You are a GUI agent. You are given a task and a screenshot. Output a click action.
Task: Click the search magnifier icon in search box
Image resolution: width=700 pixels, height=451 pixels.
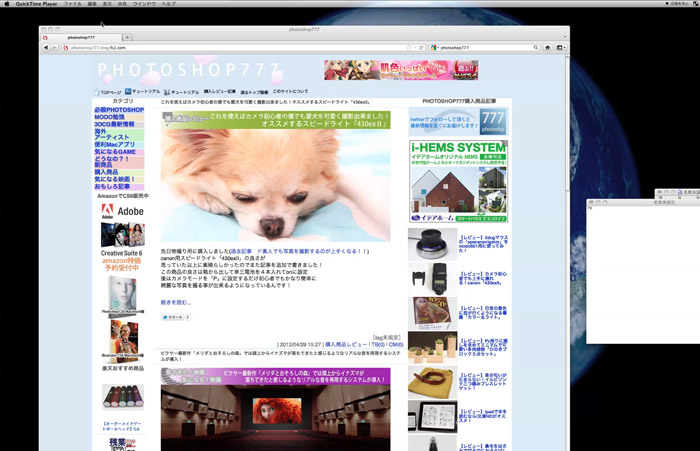coord(536,47)
